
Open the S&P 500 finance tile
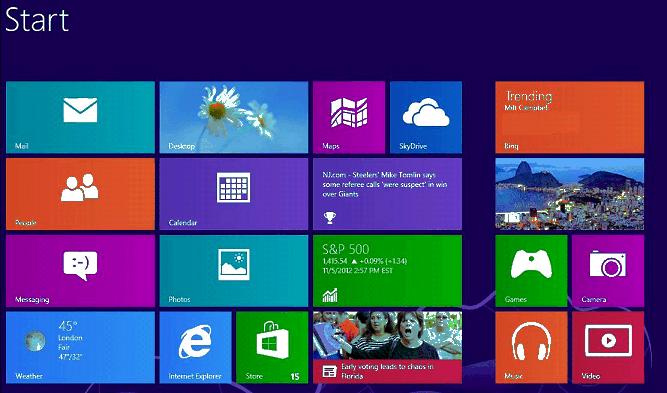(388, 271)
